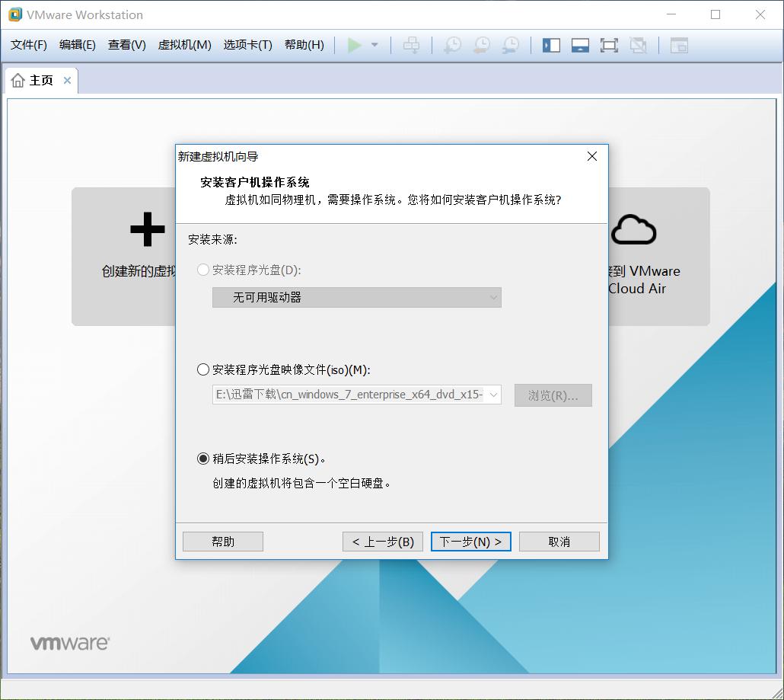
Task: Toggle the library panel visibility icon
Action: pyautogui.click(x=550, y=45)
